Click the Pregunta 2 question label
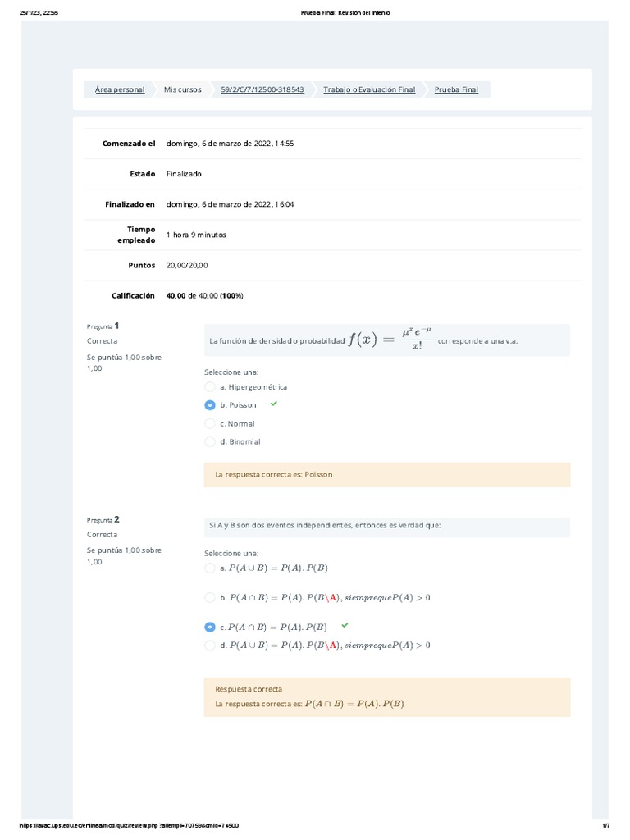Image resolution: width=630 pixels, height=840 pixels. pyautogui.click(x=103, y=519)
